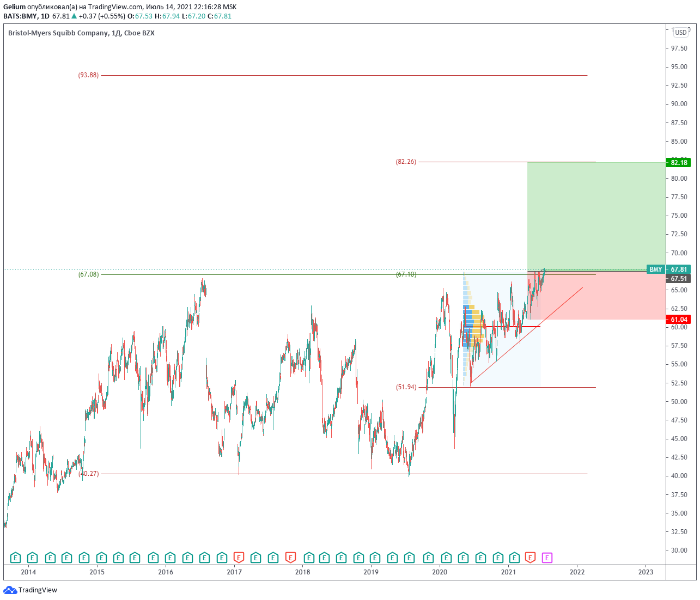Click the 95.00 price axis value
The width and height of the screenshot is (700, 600).
pyautogui.click(x=679, y=67)
